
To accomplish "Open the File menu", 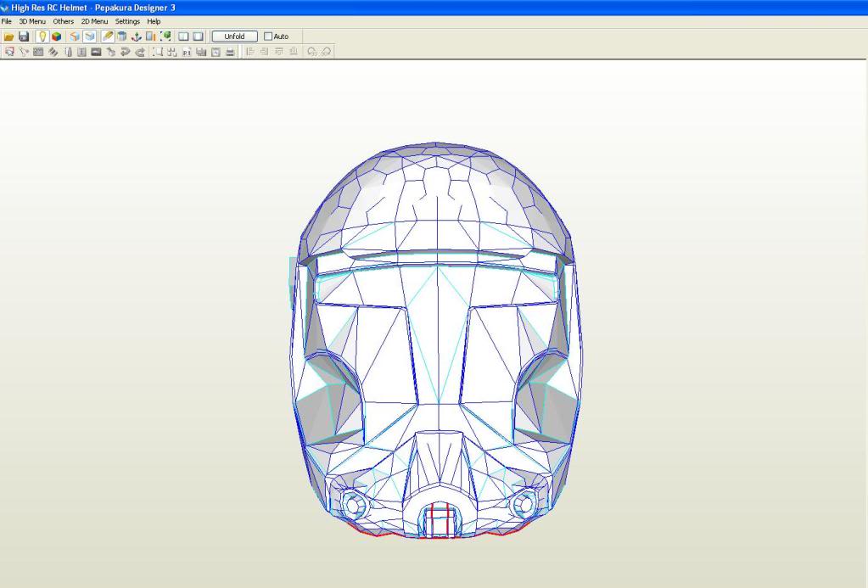I will (x=7, y=21).
